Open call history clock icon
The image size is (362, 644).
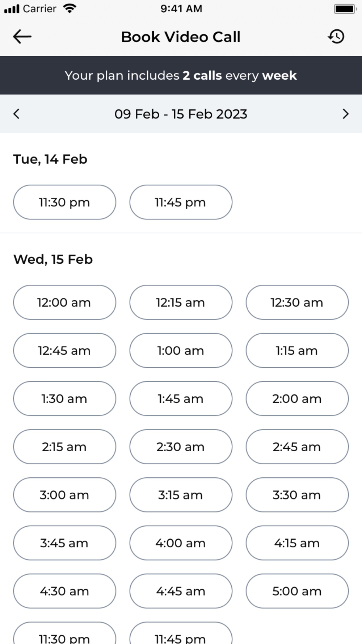(x=336, y=37)
